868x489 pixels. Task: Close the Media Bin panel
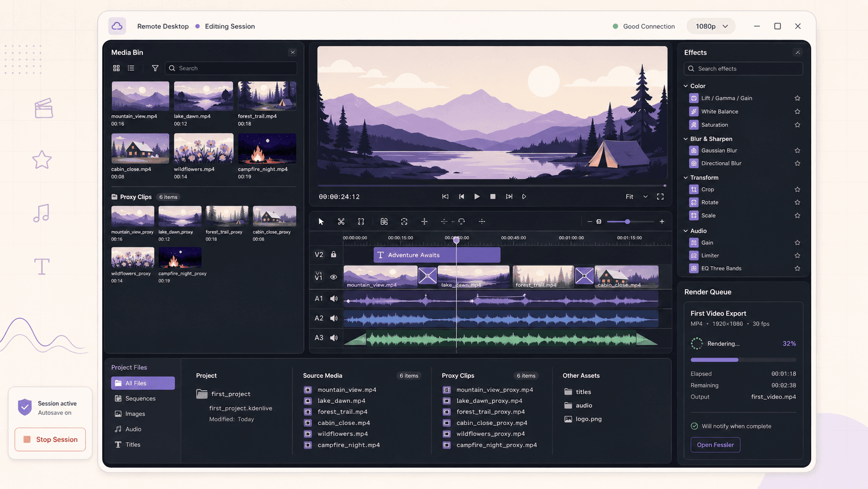pyautogui.click(x=293, y=52)
